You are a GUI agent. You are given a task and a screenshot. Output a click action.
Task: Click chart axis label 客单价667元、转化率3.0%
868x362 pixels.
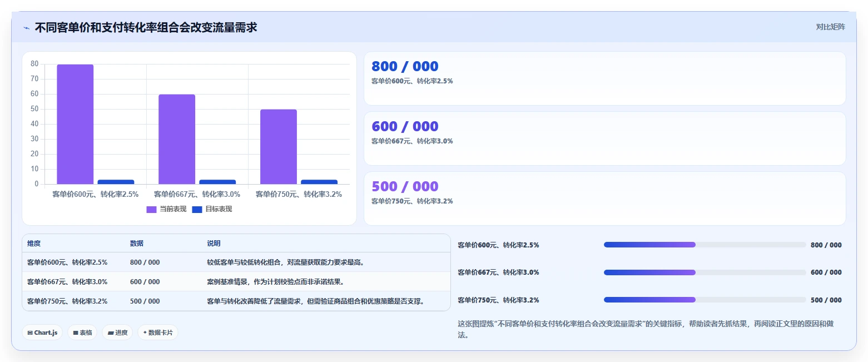197,194
